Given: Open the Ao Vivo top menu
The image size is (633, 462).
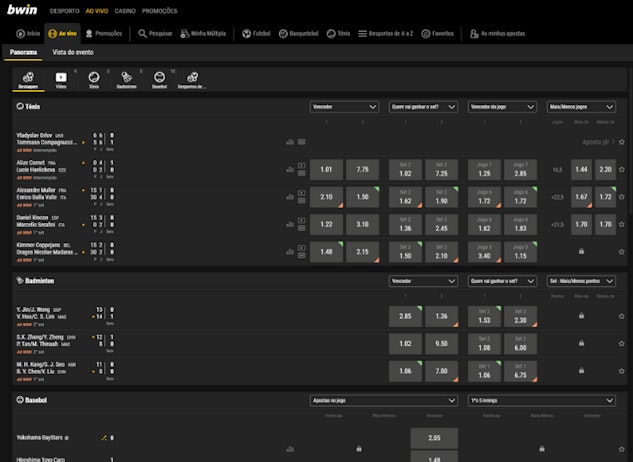Looking at the screenshot, I should [x=97, y=11].
